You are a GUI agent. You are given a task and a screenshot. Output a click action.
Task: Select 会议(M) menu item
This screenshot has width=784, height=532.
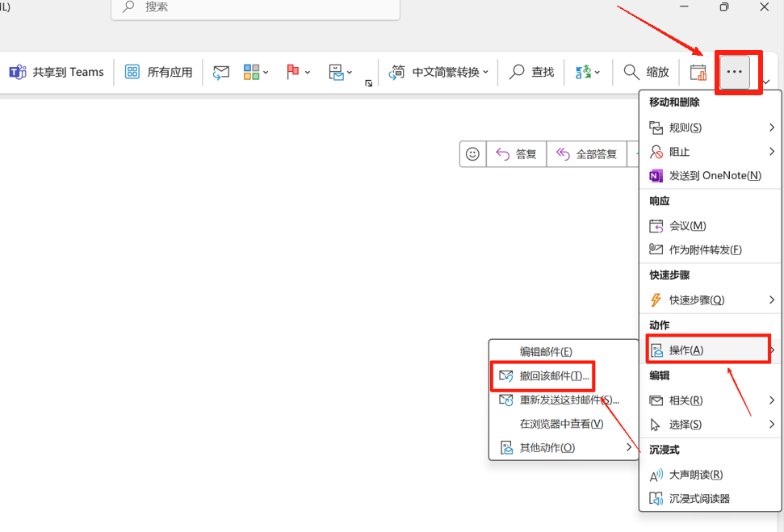(710, 226)
